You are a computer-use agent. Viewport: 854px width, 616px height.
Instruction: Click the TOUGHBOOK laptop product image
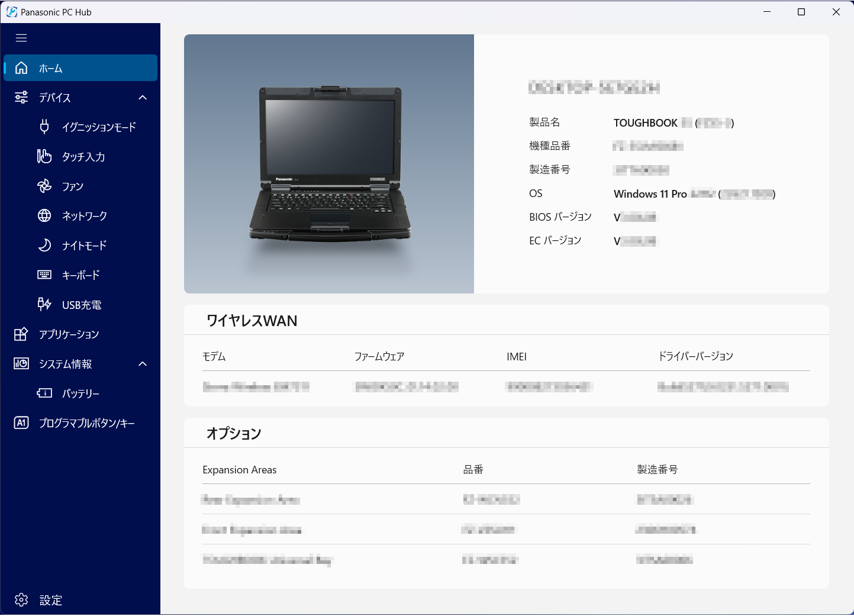(329, 164)
